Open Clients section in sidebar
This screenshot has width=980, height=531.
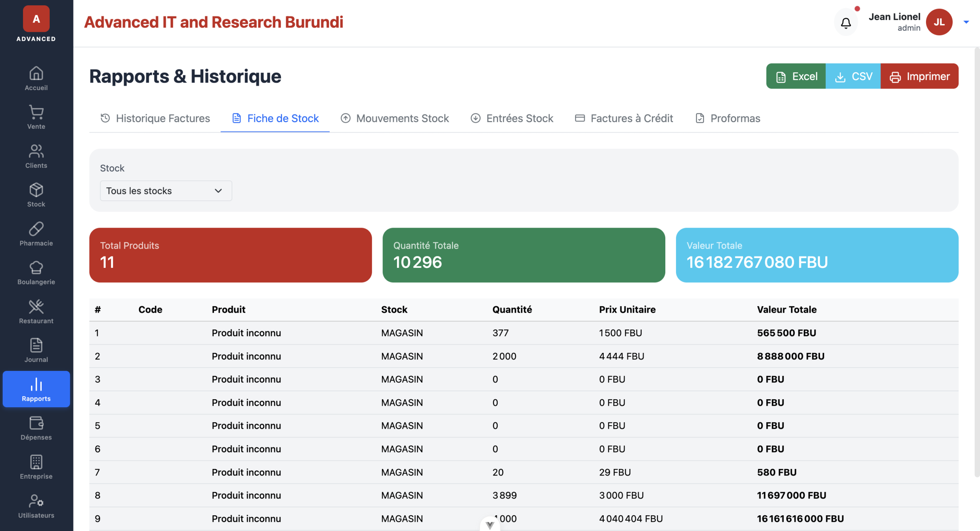point(36,156)
